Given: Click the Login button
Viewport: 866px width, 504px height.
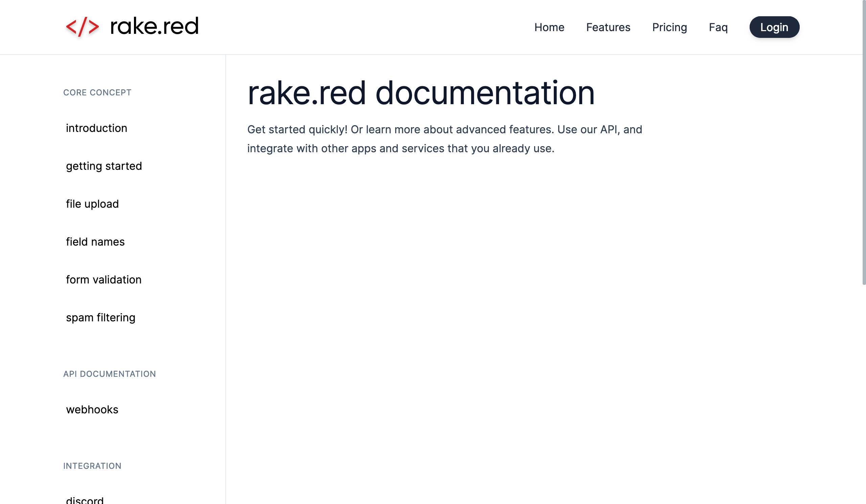Looking at the screenshot, I should pyautogui.click(x=774, y=27).
